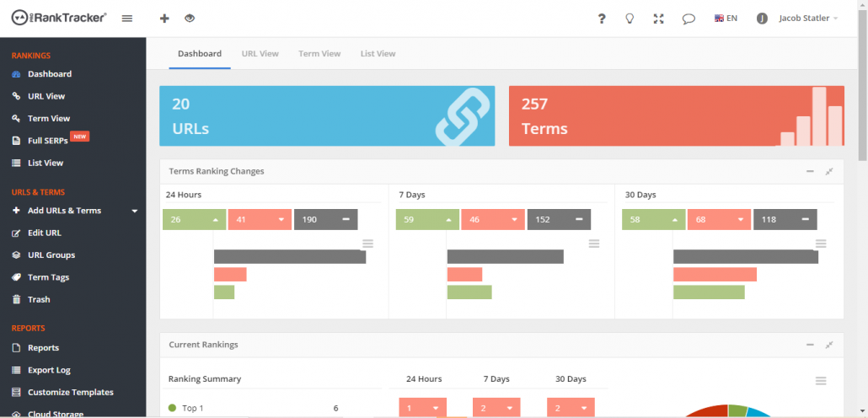Click 30 Days gray 118 unchanged button

point(785,219)
